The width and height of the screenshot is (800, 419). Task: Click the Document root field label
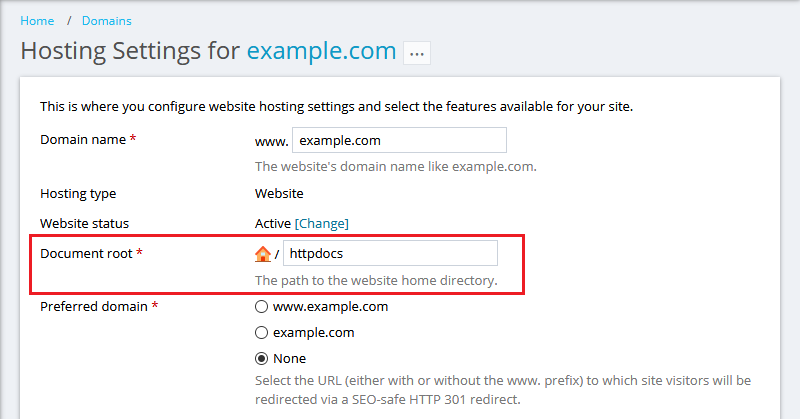tap(85, 254)
